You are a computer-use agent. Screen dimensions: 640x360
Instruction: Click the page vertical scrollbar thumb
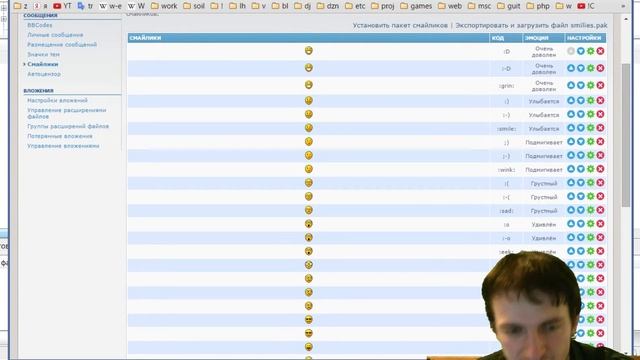(x=626, y=135)
